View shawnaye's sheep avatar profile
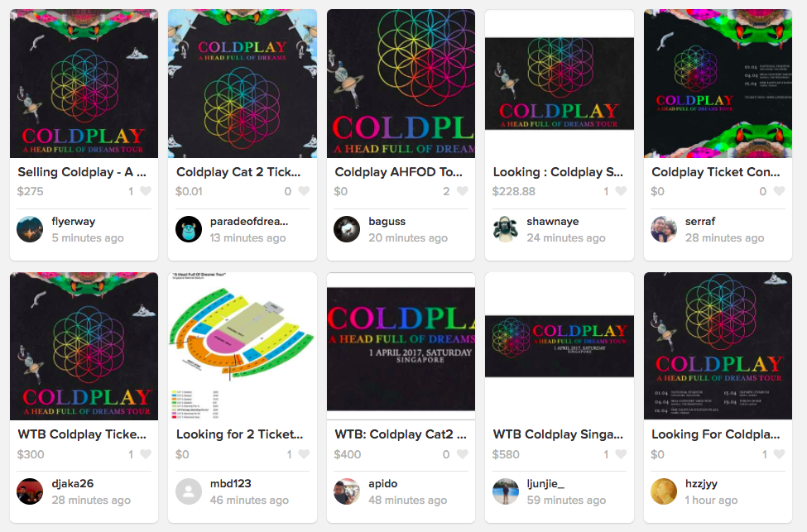 pos(506,229)
